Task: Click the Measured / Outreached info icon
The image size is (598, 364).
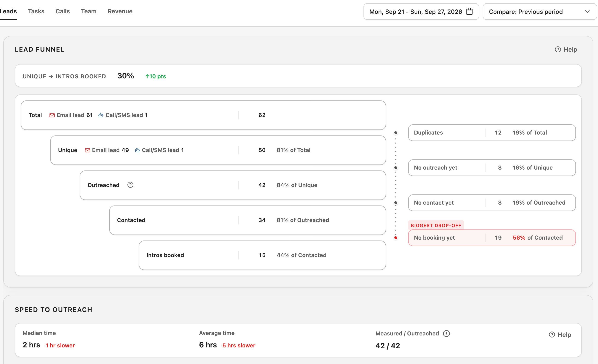Action: (446, 334)
